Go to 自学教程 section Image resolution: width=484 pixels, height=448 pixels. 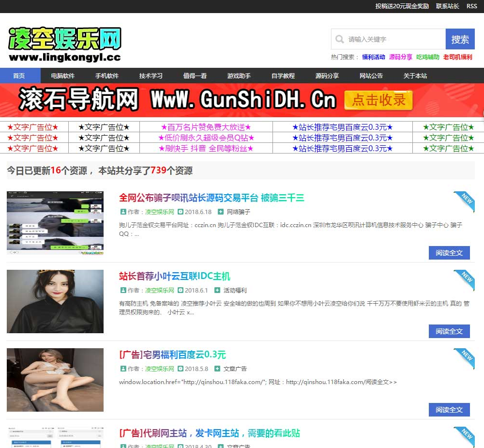tap(283, 76)
